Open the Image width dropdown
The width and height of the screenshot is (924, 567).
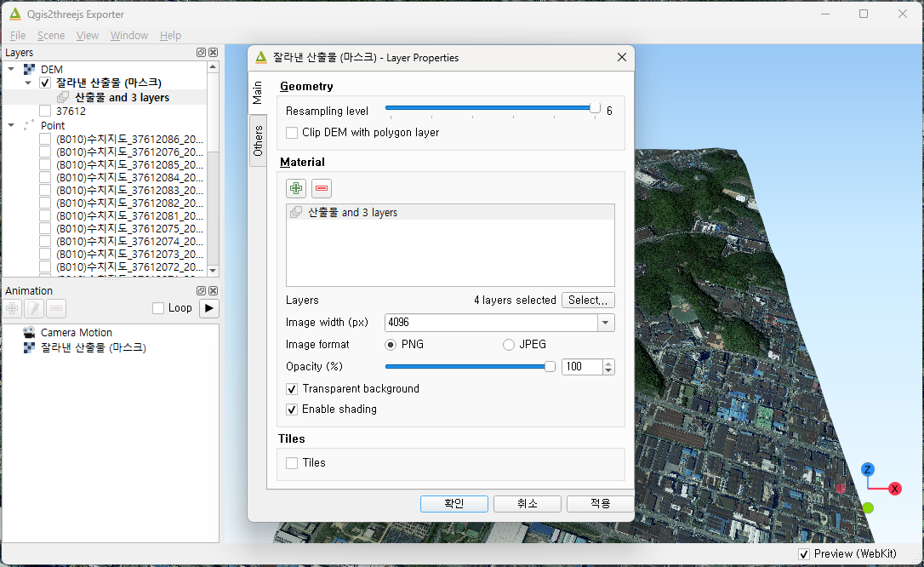coord(606,323)
